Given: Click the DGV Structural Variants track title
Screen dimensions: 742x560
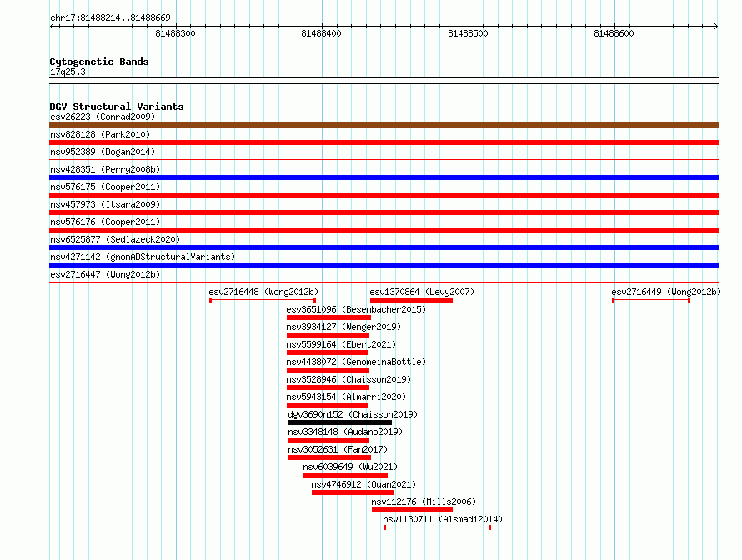Looking at the screenshot, I should point(117,107).
